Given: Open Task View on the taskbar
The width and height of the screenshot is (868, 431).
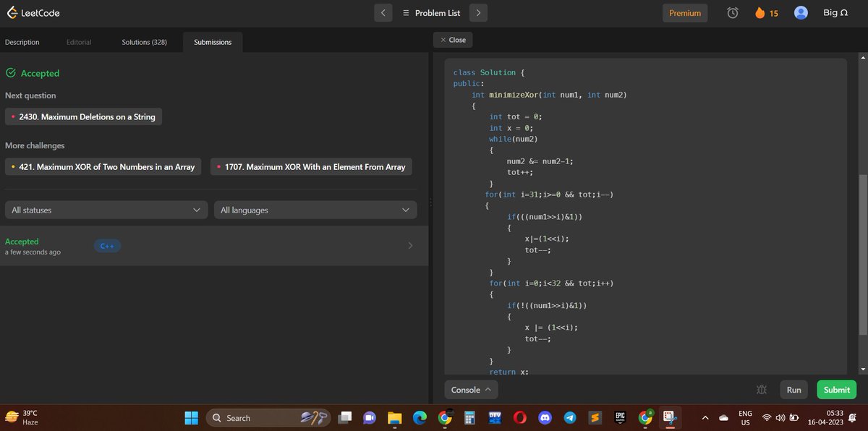Looking at the screenshot, I should 346,417.
